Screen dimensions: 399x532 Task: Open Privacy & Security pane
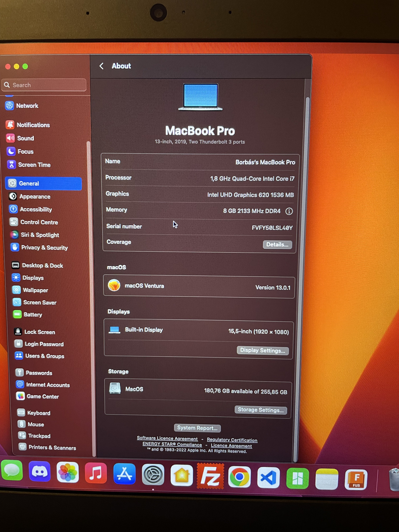tap(40, 248)
